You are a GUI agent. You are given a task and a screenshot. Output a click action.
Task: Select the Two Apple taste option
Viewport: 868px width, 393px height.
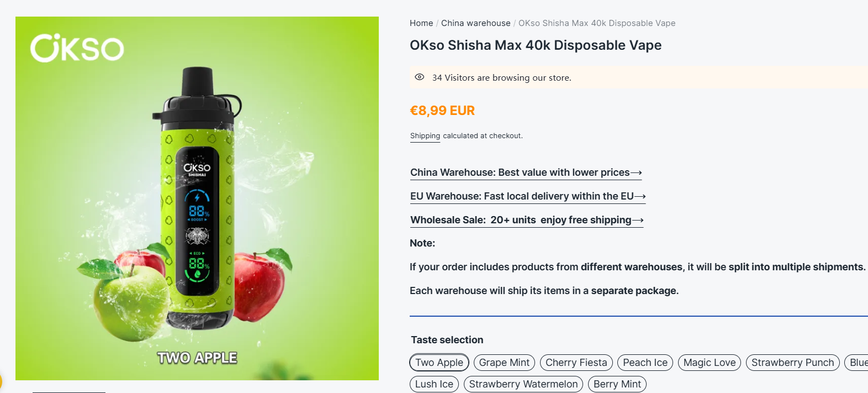click(439, 363)
